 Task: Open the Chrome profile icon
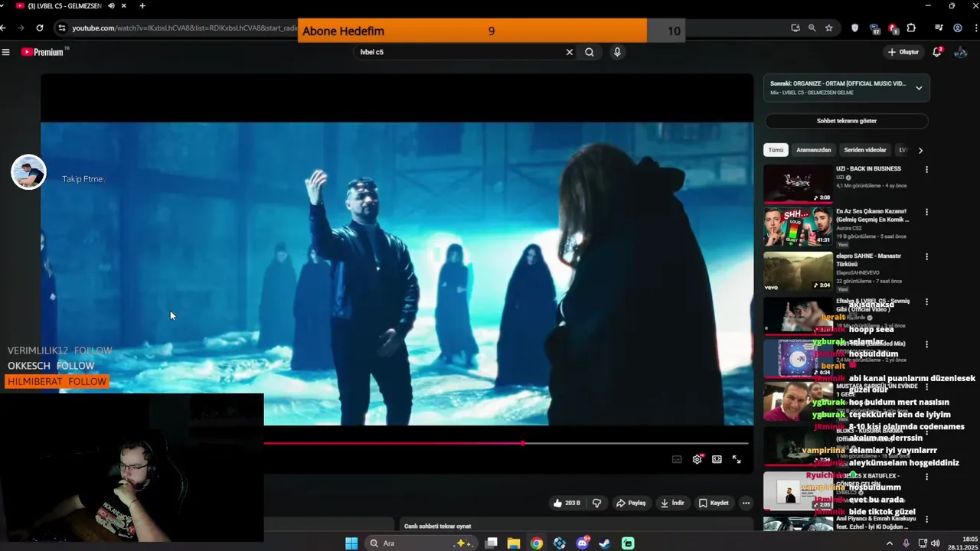[x=957, y=28]
